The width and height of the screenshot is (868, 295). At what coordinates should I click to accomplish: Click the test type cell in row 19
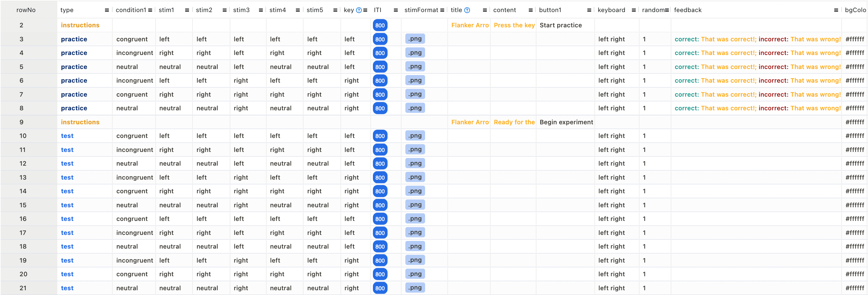tap(85, 261)
